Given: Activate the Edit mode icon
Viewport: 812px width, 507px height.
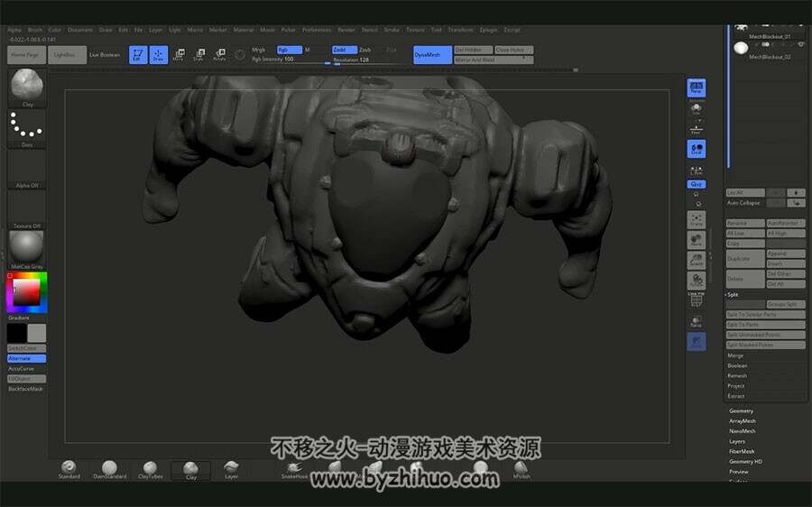Looking at the screenshot, I should (x=138, y=55).
